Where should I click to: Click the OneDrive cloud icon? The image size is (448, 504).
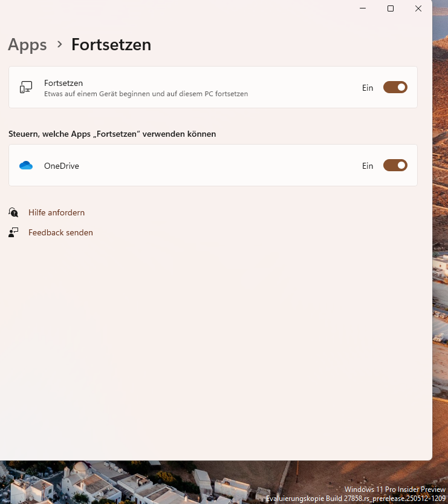point(26,166)
